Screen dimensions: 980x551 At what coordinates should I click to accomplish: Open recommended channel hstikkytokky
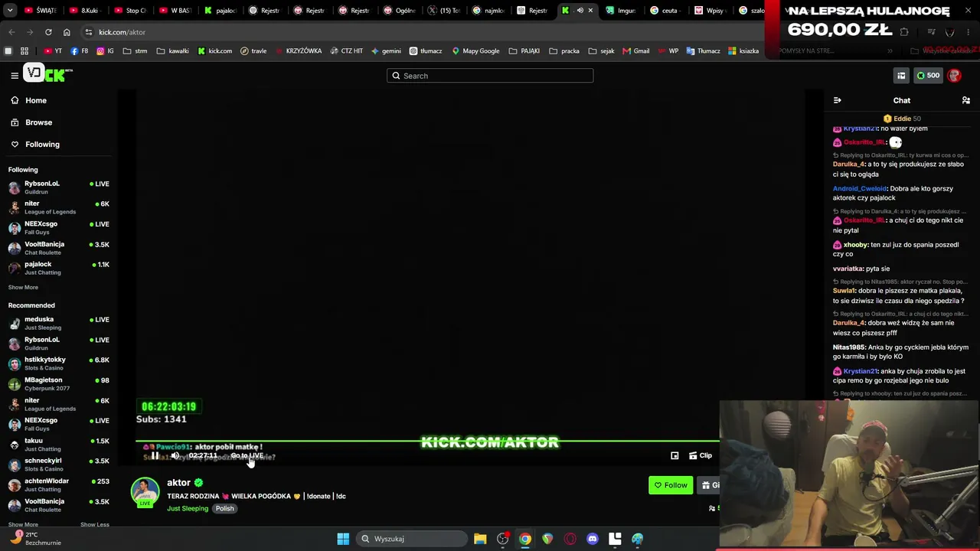[59, 364]
